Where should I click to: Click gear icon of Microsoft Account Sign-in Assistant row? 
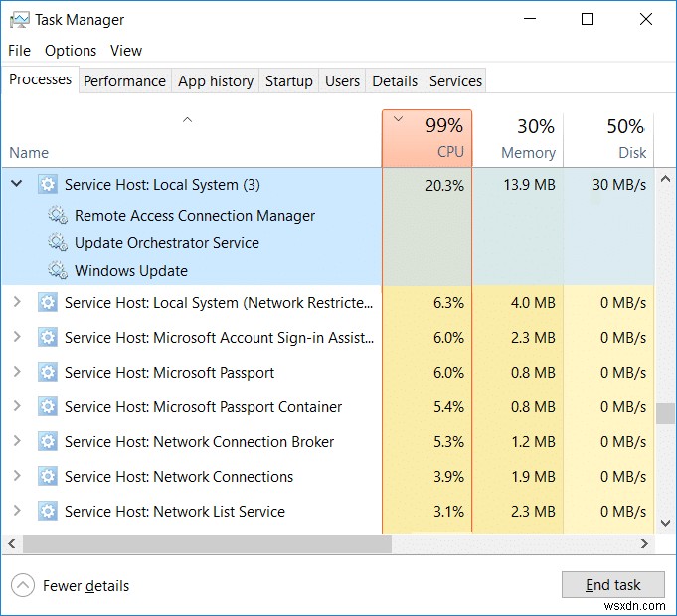click(x=48, y=337)
